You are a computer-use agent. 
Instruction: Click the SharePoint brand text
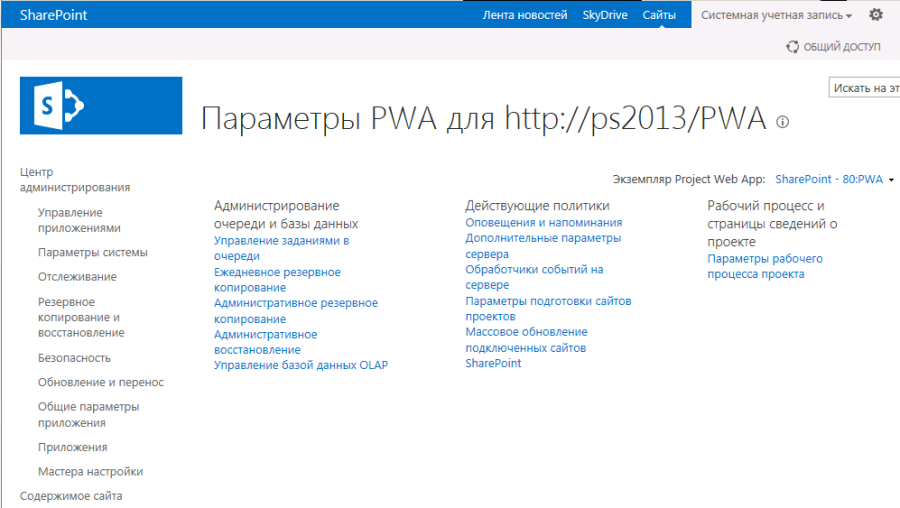pos(53,15)
